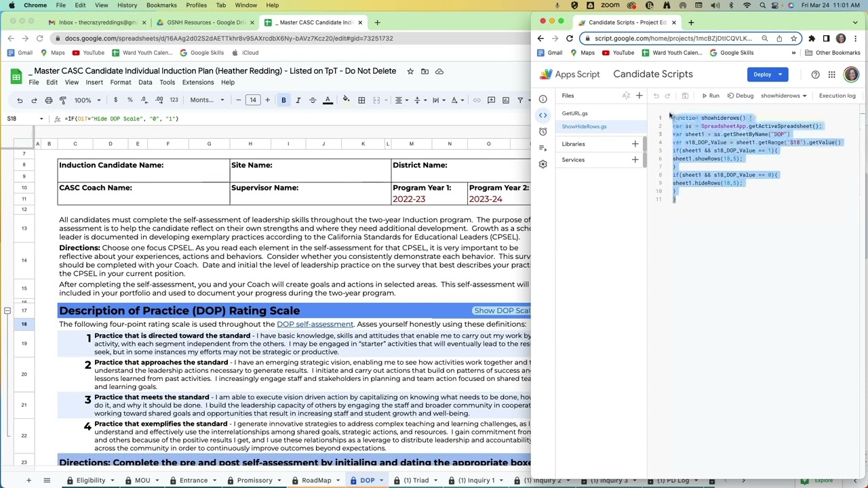Open horizontal align dropdown in Sheets
The width and height of the screenshot is (868, 488).
[x=401, y=100]
